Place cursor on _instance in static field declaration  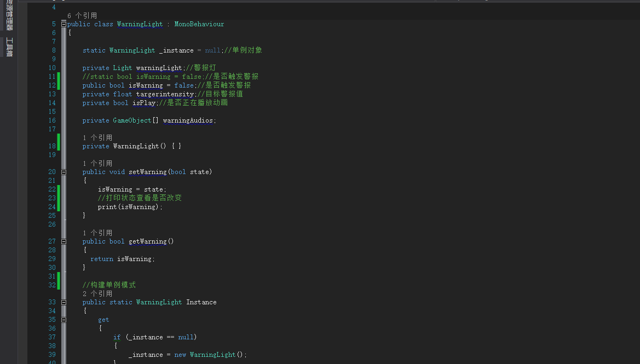click(176, 50)
